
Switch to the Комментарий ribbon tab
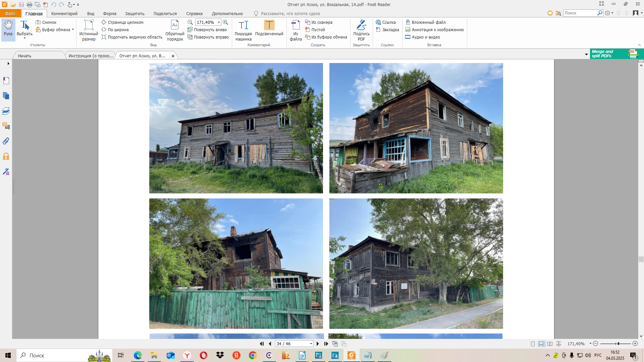click(x=64, y=13)
